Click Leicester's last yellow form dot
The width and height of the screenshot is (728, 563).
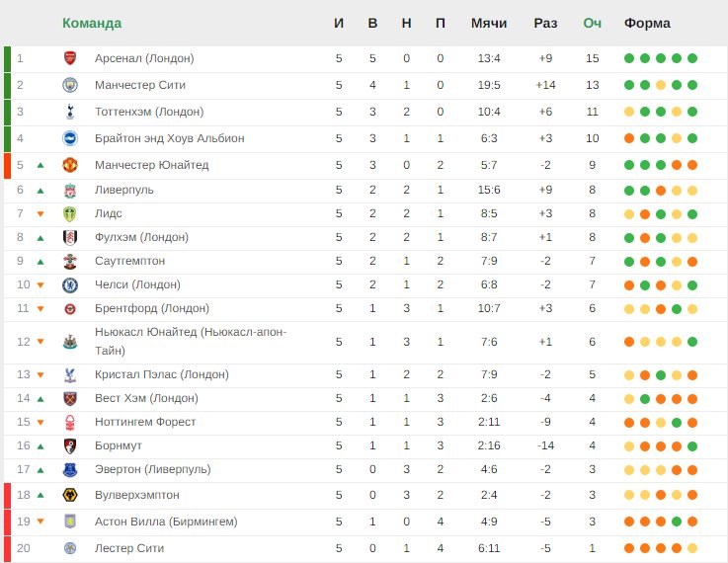tap(692, 548)
